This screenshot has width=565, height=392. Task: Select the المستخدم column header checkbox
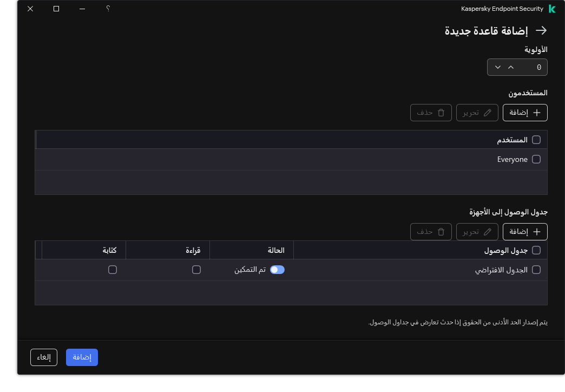point(536,140)
